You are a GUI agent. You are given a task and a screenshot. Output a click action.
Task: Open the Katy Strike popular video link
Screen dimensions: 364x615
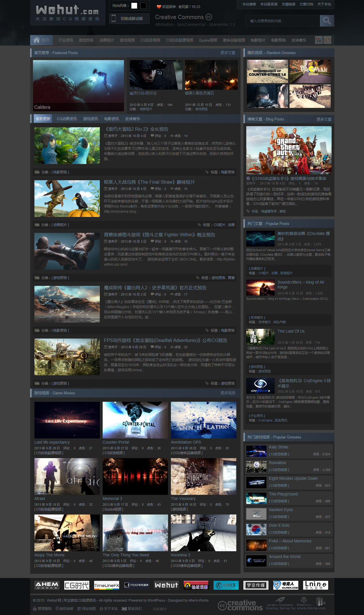278,447
